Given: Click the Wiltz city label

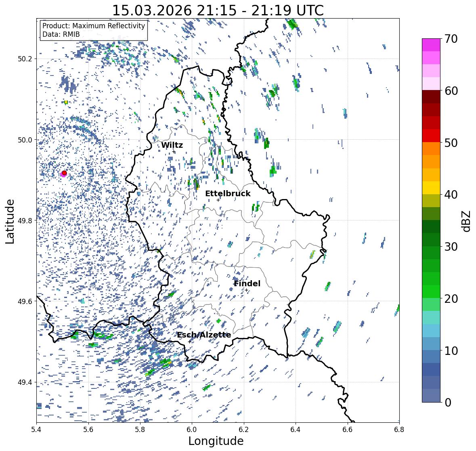Looking at the screenshot, I should [172, 145].
